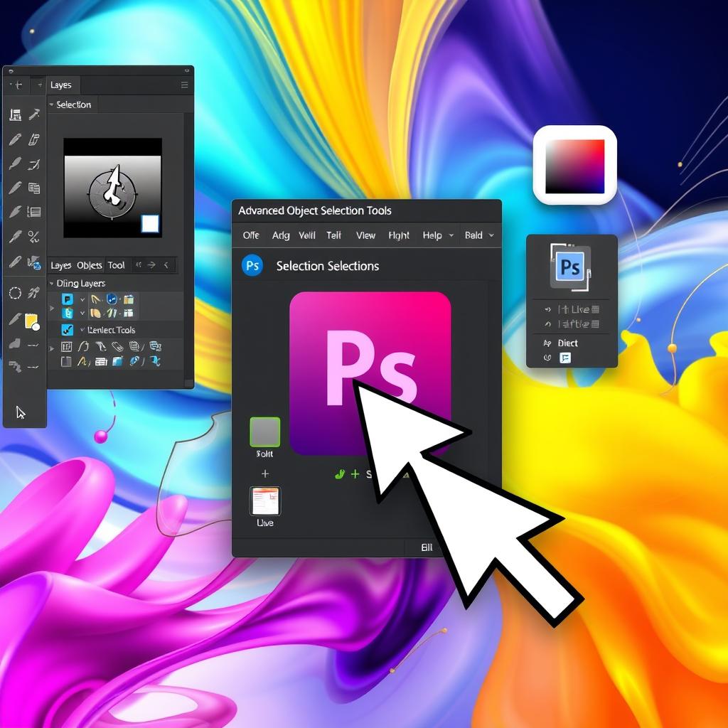Open the Tell menu
Screen dimensions: 728x728
[x=334, y=235]
